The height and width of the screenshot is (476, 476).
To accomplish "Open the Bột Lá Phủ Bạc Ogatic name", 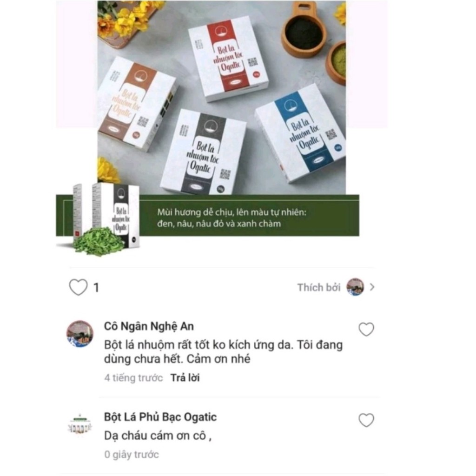I will 160,417.
